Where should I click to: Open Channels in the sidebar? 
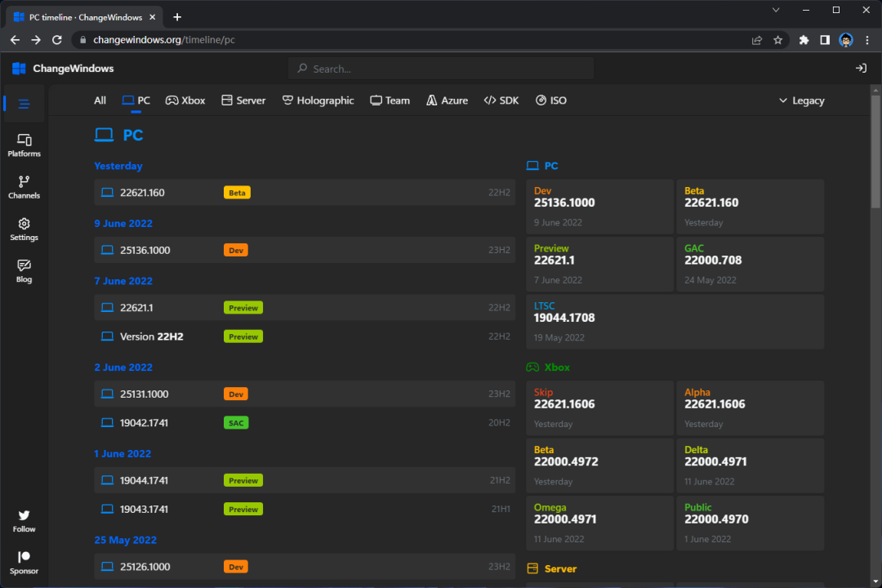coord(24,187)
